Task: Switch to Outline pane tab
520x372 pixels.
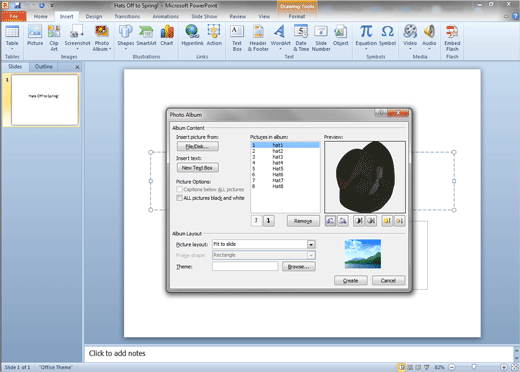Action: click(44, 67)
